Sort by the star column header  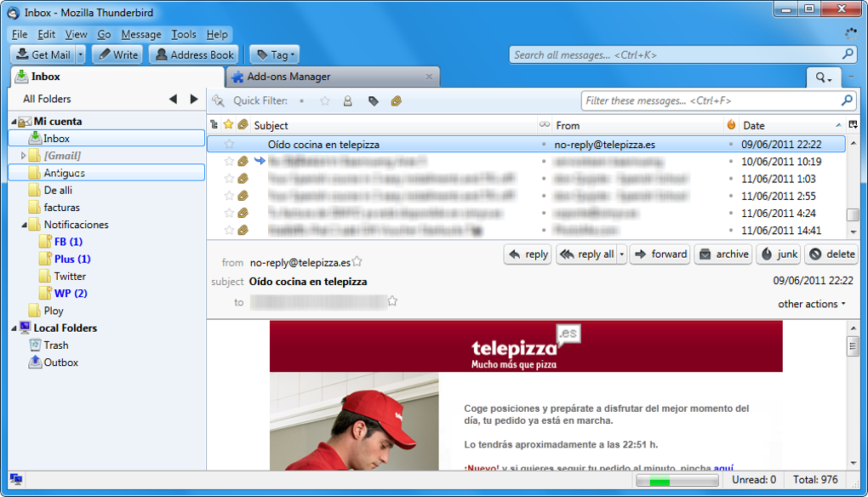229,125
